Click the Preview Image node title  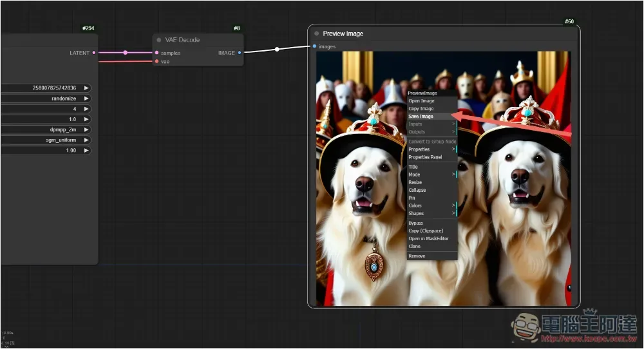[x=343, y=33]
